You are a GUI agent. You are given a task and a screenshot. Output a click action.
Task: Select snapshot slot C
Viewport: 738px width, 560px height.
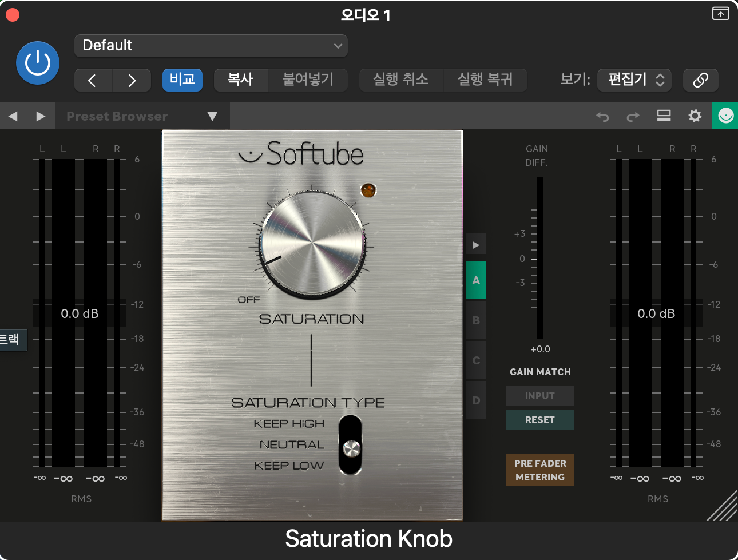476,360
